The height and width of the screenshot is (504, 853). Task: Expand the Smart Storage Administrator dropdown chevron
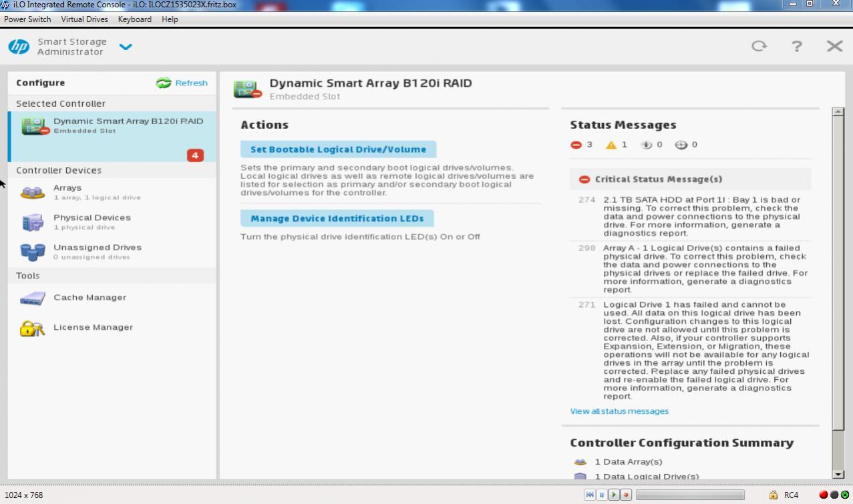(x=126, y=47)
